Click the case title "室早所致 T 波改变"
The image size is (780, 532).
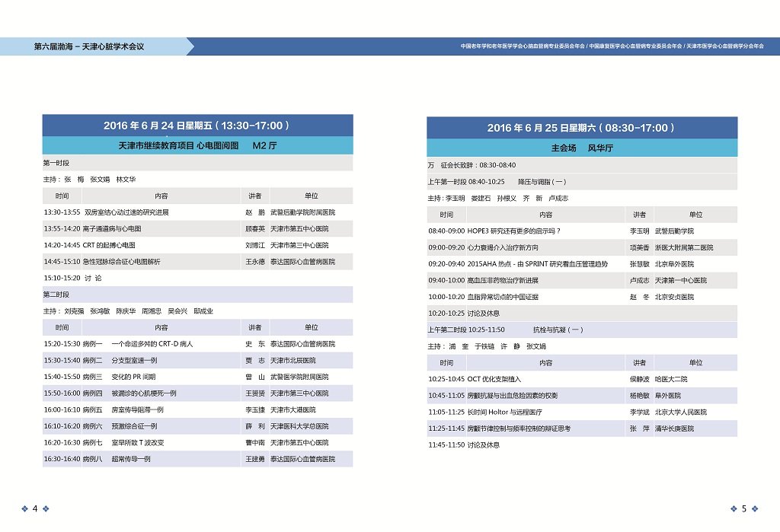point(138,442)
